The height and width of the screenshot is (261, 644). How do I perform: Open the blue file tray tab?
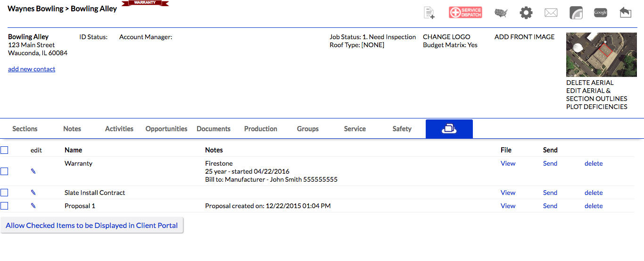coord(449,129)
